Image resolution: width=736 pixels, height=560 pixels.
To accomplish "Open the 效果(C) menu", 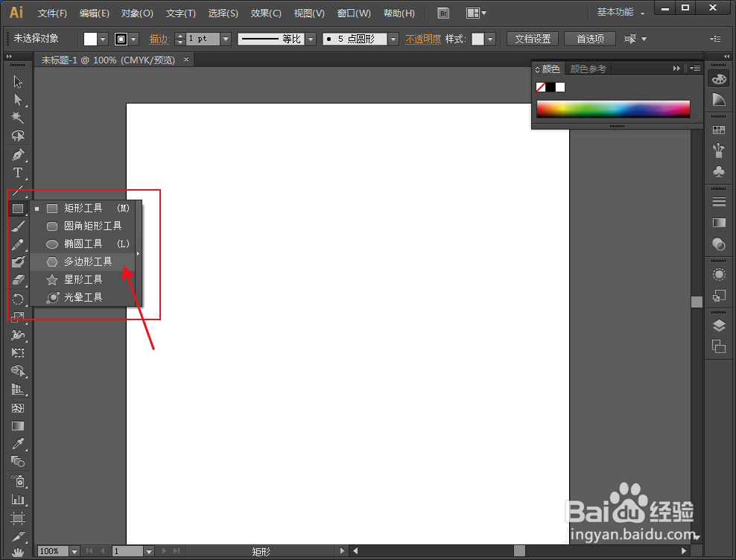I will 266,13.
